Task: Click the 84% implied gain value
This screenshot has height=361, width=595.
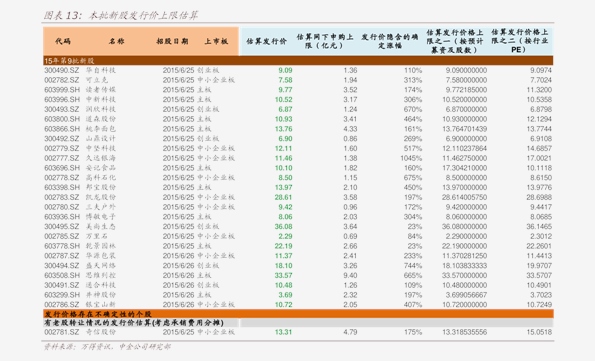Action: pos(415,236)
